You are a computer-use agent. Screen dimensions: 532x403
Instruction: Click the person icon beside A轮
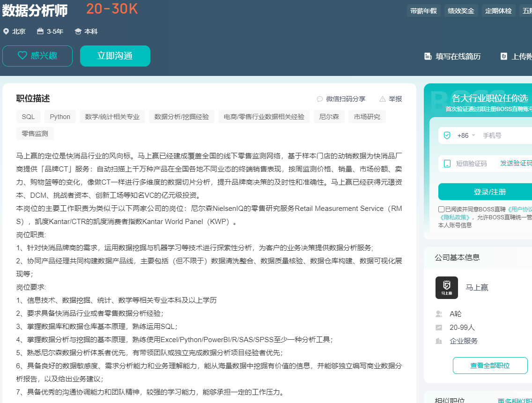point(439,314)
